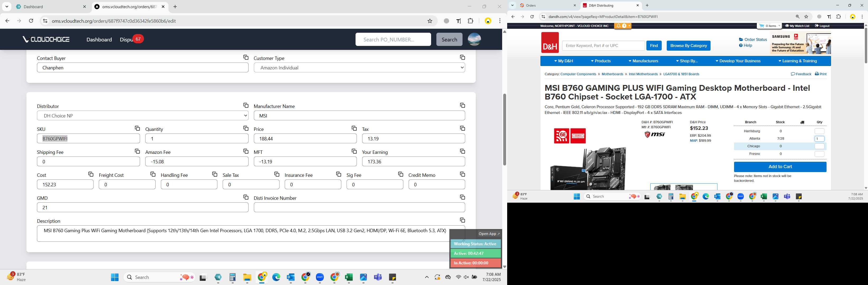868x285 pixels.
Task: Copy the Disti Invoice Number value
Action: 462,197
